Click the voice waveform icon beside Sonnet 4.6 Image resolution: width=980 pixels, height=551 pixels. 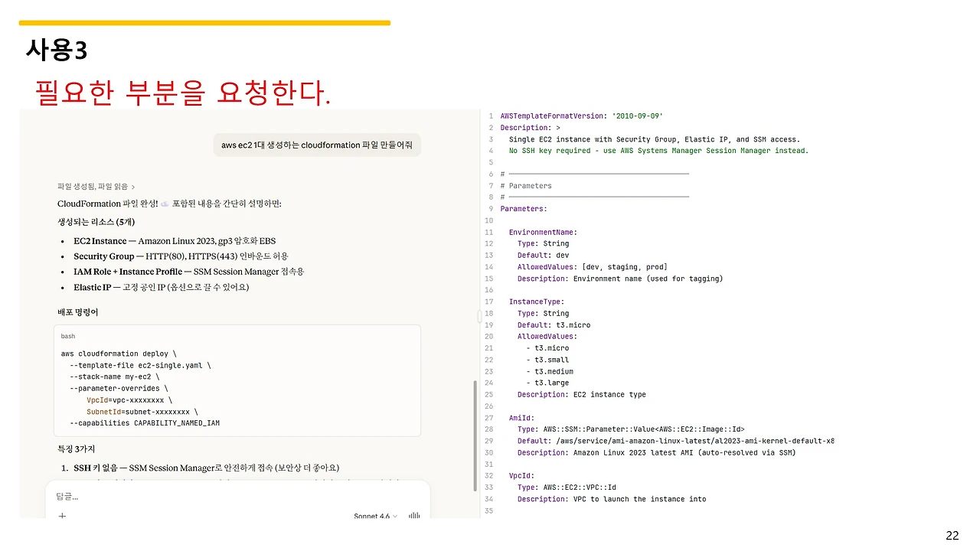413,516
